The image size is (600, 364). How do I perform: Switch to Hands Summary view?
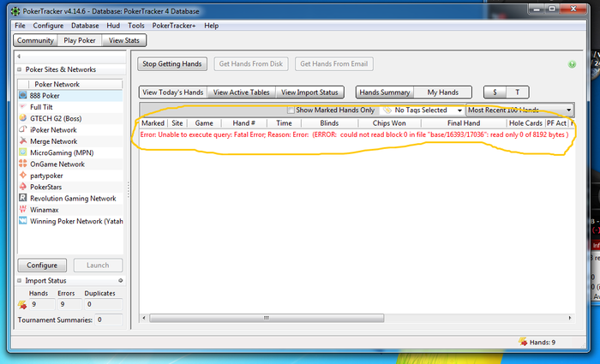[385, 92]
